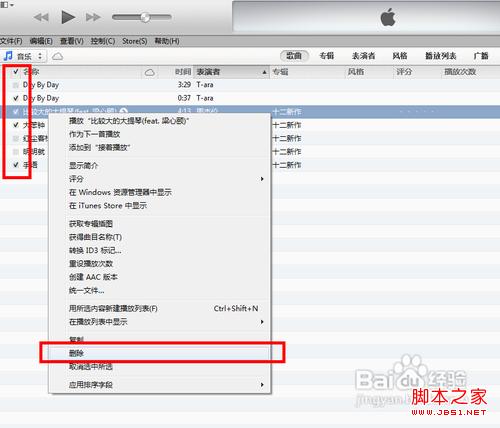This screenshot has width=500, height=428.
Task: Check the 红尘客栈 song checkbox
Action: point(15,138)
